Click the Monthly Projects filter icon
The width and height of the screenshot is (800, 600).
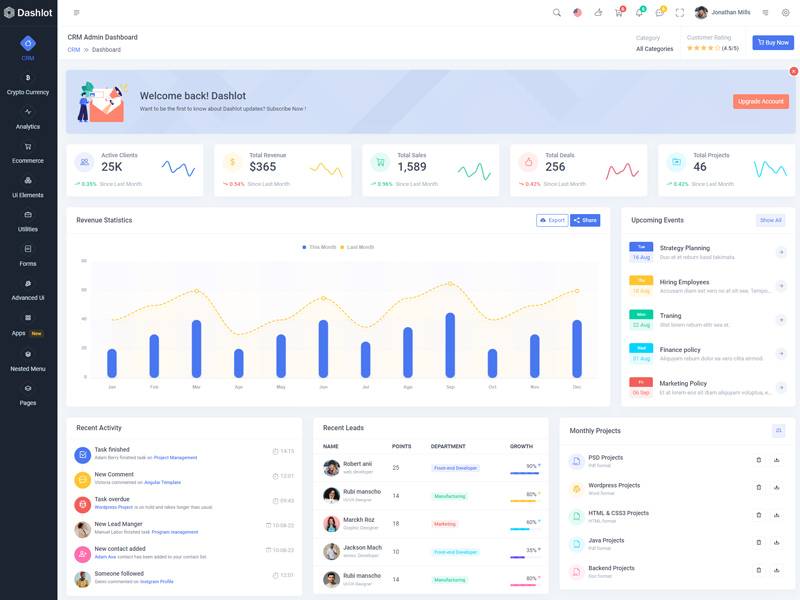778,431
